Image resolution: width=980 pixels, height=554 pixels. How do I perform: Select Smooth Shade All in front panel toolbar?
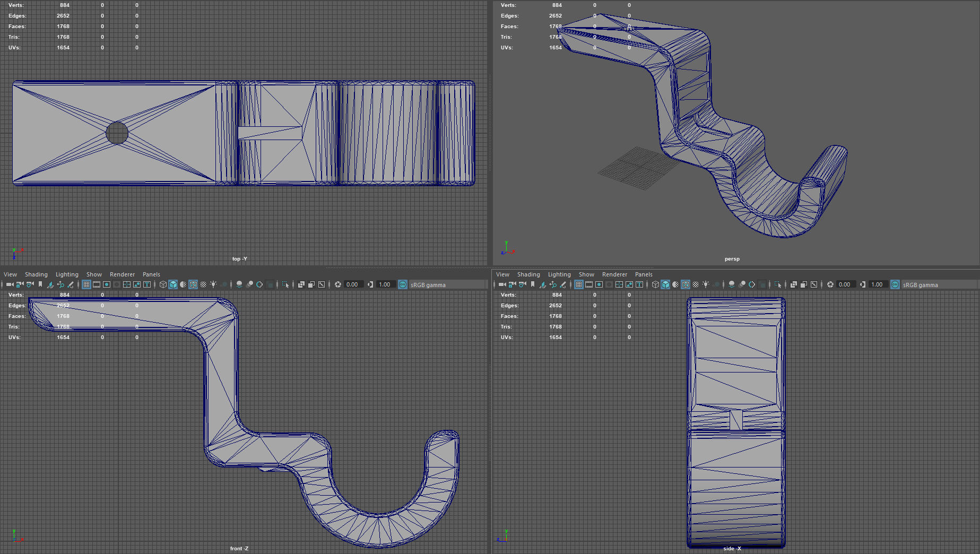pos(173,284)
